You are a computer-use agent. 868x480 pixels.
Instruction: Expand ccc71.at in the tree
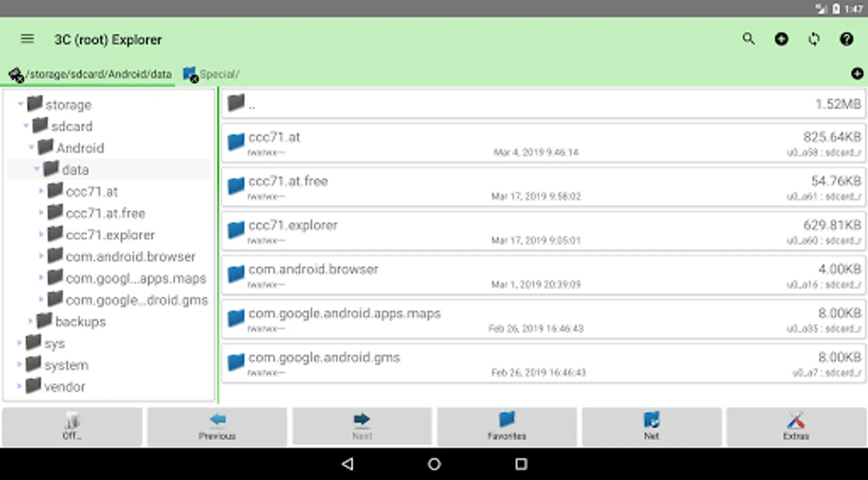tap(41, 191)
